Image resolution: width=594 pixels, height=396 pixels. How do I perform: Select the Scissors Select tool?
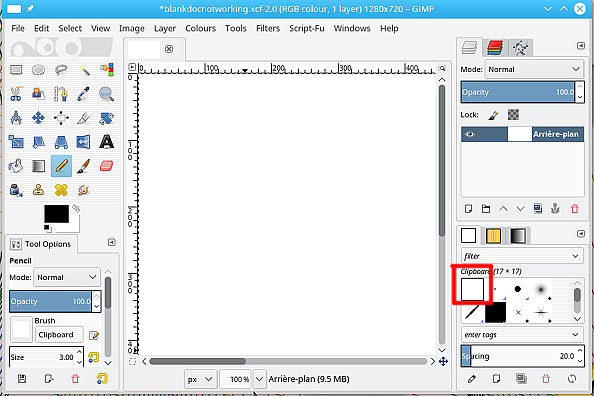(x=16, y=94)
